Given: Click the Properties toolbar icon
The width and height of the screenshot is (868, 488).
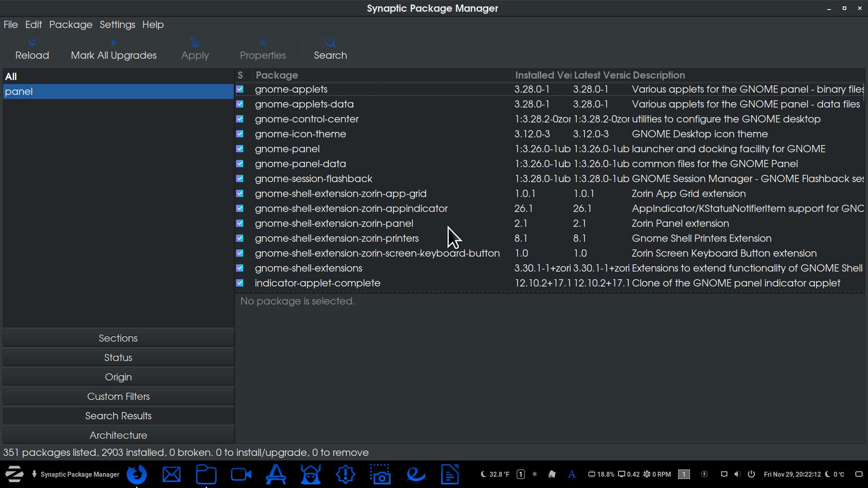Looking at the screenshot, I should pyautogui.click(x=262, y=49).
